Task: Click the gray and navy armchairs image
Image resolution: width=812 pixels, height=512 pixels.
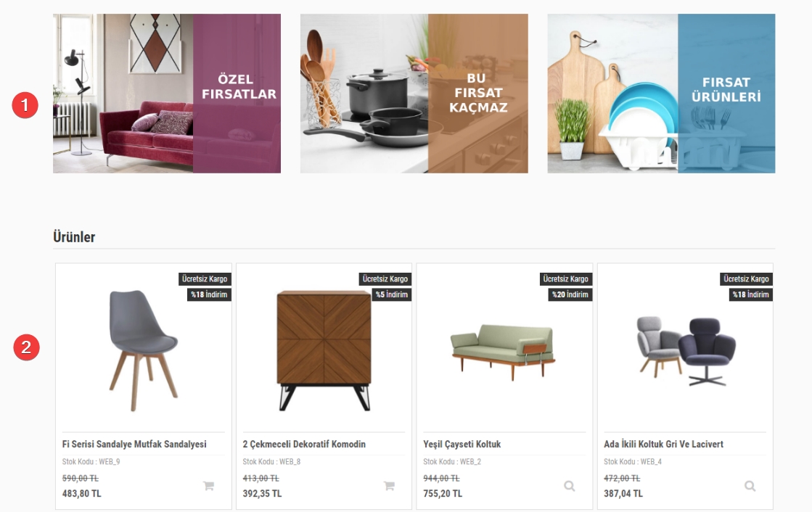Action: pyautogui.click(x=686, y=351)
